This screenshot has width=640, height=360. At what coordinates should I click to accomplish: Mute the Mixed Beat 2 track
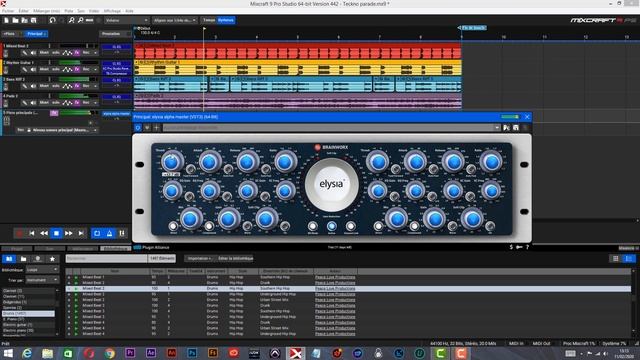(x=44, y=53)
